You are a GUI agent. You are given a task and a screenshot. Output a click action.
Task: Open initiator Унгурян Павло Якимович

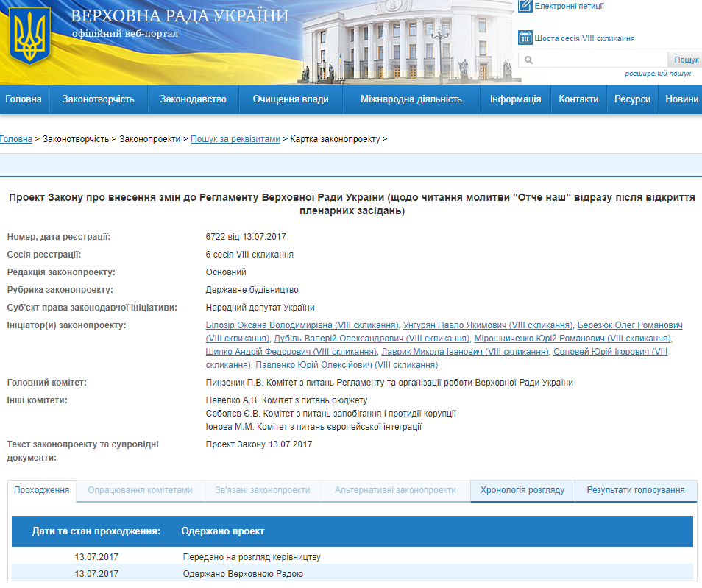[x=488, y=325]
